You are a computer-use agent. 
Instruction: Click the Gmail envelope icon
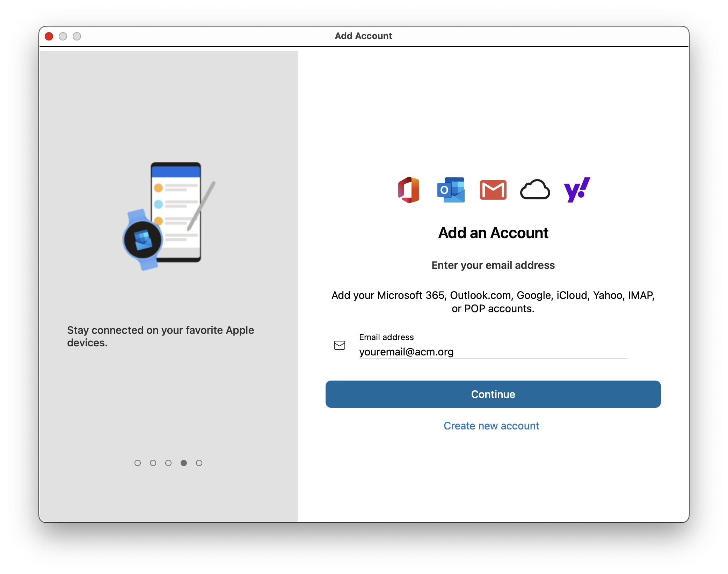coord(493,190)
